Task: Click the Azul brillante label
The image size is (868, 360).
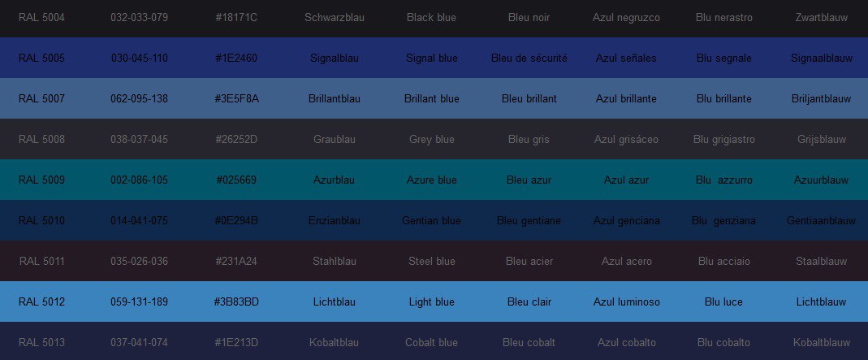Action: point(626,99)
